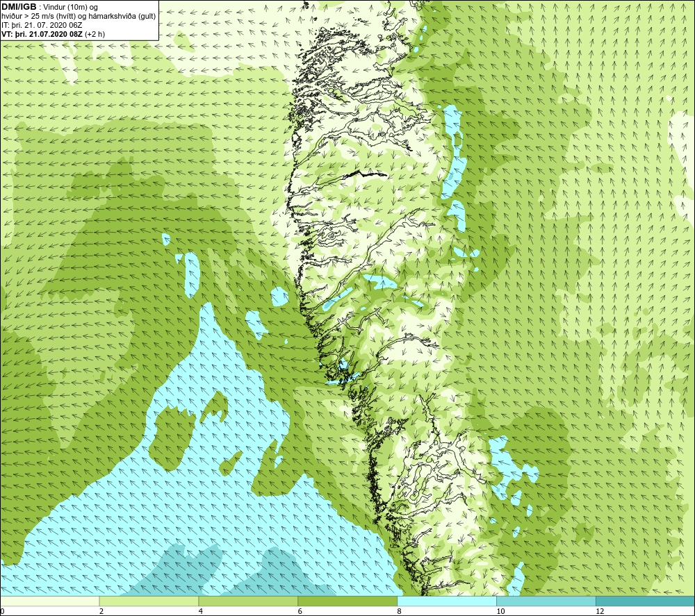The image size is (695, 616).
Task: Click the legend scale label '12'
Action: (600, 611)
